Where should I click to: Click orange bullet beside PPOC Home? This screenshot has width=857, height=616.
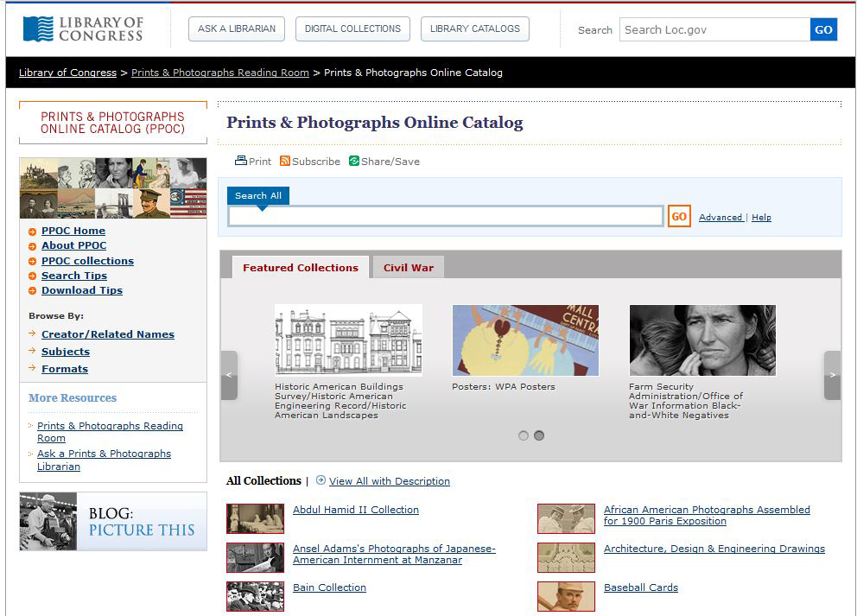[32, 232]
